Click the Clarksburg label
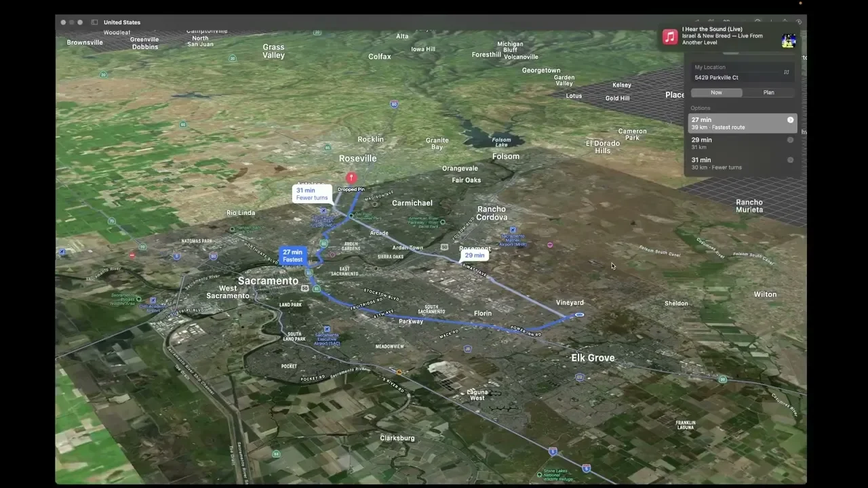This screenshot has width=868, height=488. pos(397,439)
